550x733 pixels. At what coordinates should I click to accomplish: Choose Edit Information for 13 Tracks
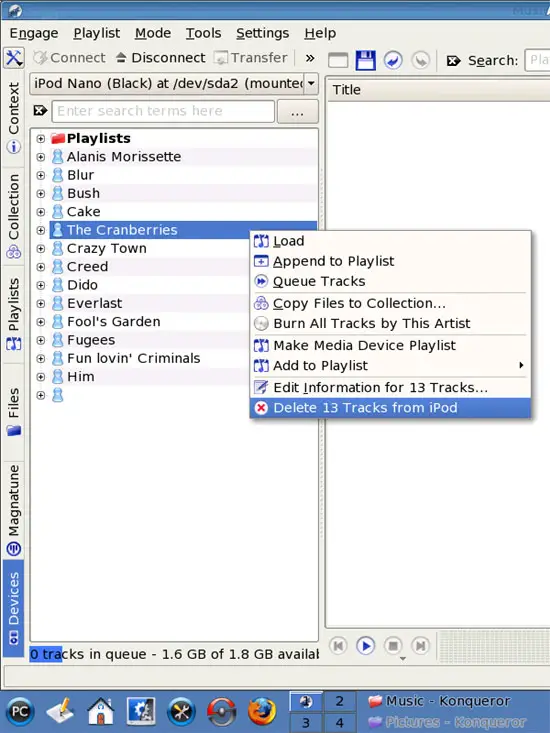[391, 388]
